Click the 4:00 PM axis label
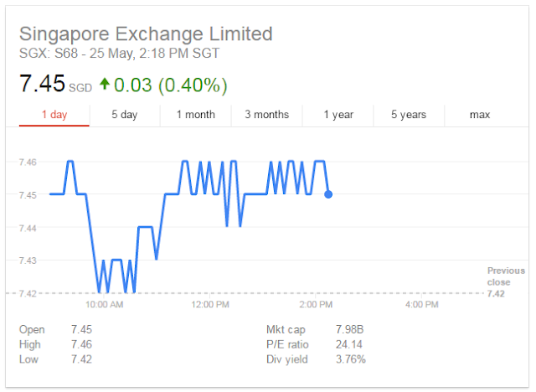The height and width of the screenshot is (392, 536). pyautogui.click(x=422, y=305)
